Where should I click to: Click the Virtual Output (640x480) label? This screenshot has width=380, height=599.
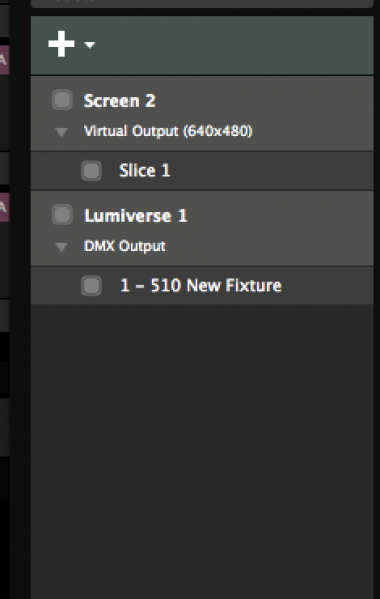click(x=168, y=131)
